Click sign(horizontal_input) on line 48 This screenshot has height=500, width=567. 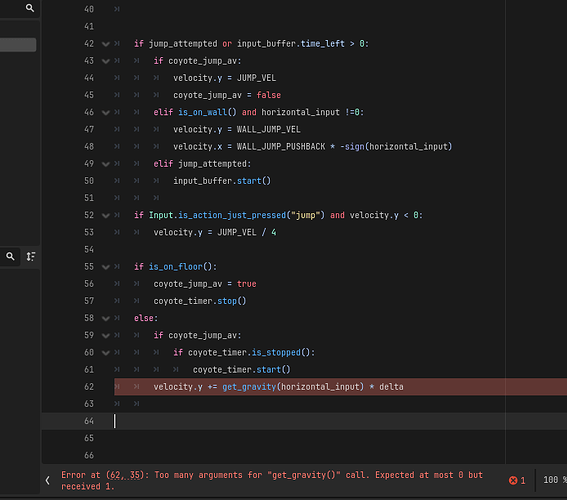click(x=398, y=147)
